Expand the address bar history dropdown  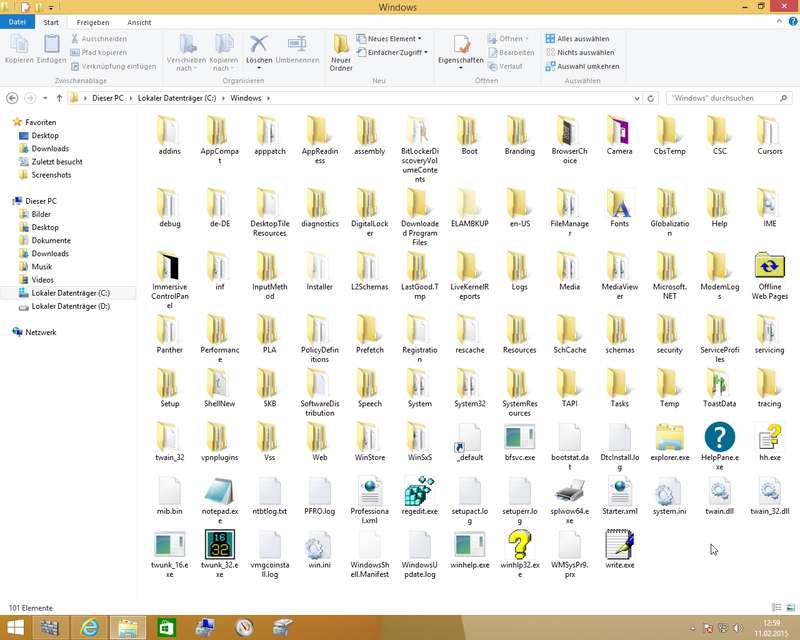(637, 99)
